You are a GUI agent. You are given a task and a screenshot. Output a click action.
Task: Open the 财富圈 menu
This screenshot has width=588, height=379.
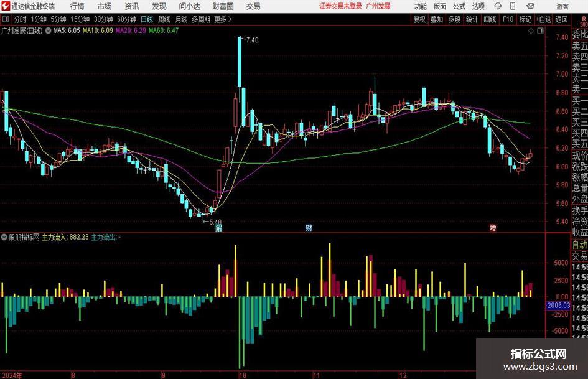[223, 6]
